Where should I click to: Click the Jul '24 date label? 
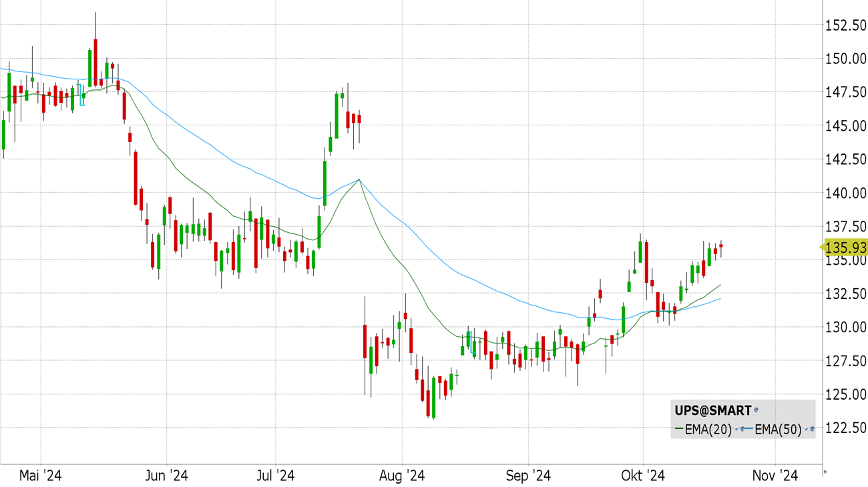[x=276, y=476]
